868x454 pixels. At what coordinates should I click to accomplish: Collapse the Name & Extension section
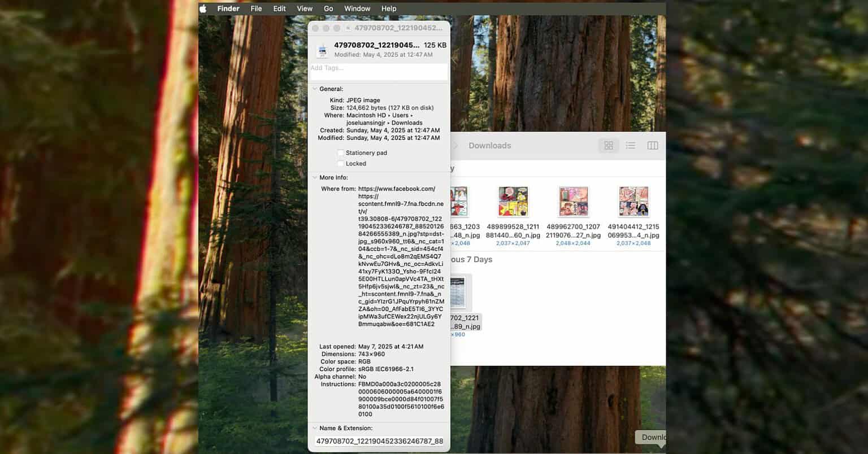(x=315, y=428)
